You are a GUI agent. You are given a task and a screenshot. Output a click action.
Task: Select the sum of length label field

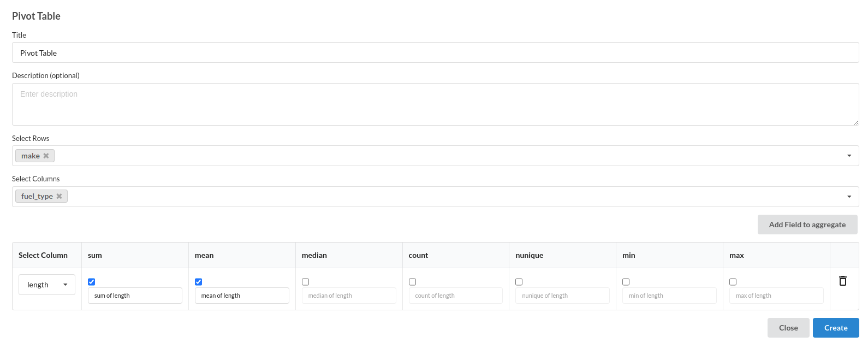(x=134, y=295)
